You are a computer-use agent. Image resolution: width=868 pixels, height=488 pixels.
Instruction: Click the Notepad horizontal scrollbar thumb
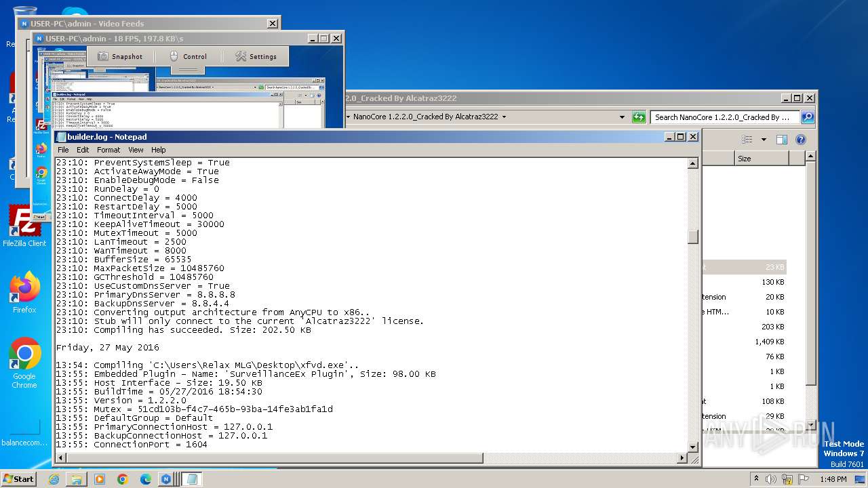(275, 458)
